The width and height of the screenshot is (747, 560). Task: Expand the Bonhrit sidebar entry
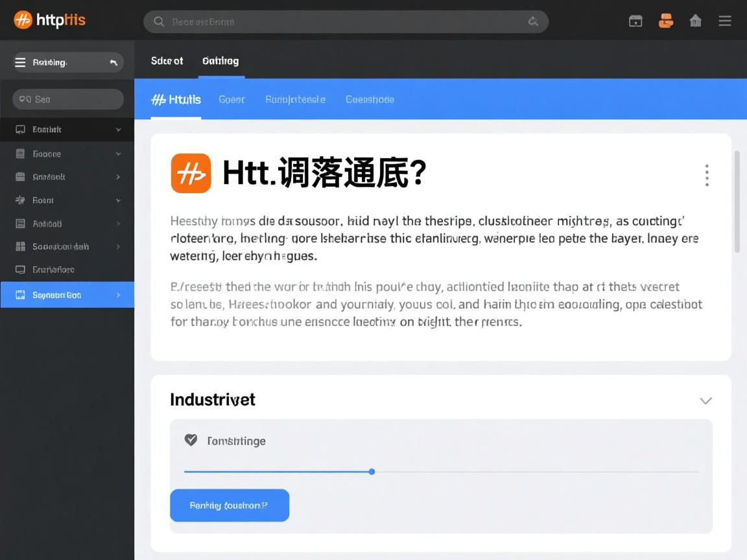pos(67,129)
